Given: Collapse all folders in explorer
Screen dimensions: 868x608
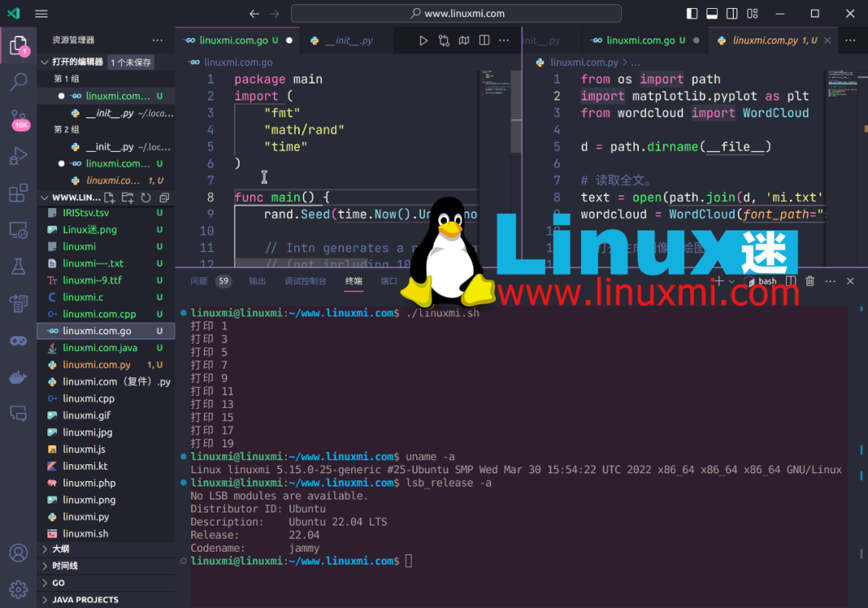Looking at the screenshot, I should [x=164, y=198].
